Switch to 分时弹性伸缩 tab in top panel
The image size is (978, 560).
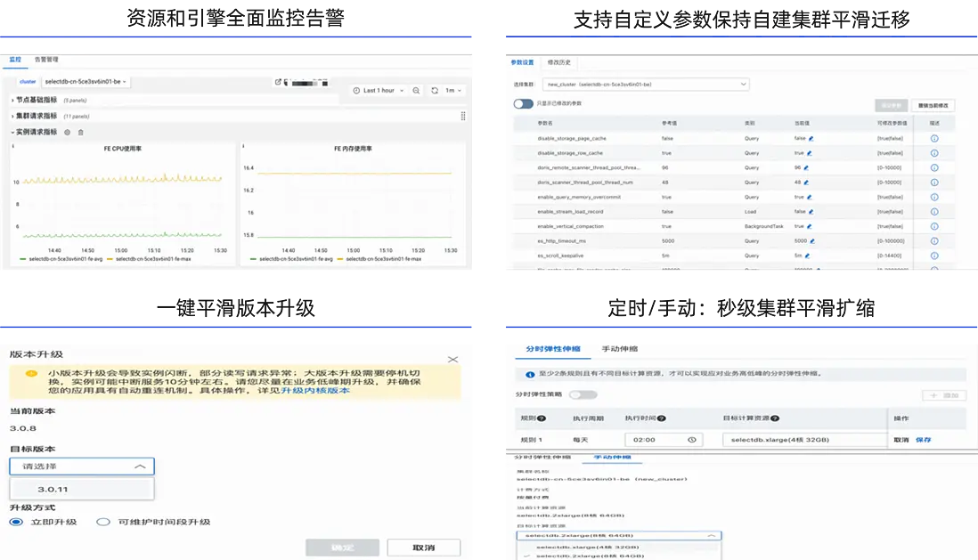[552, 349]
